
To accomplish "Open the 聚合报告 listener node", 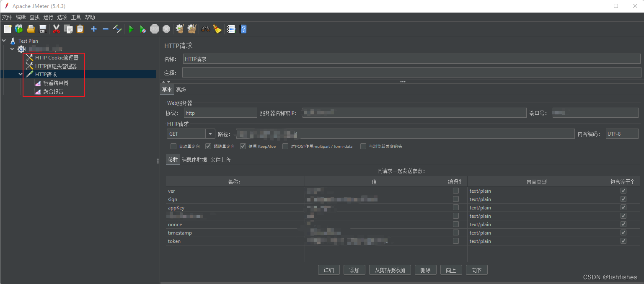I will [53, 91].
